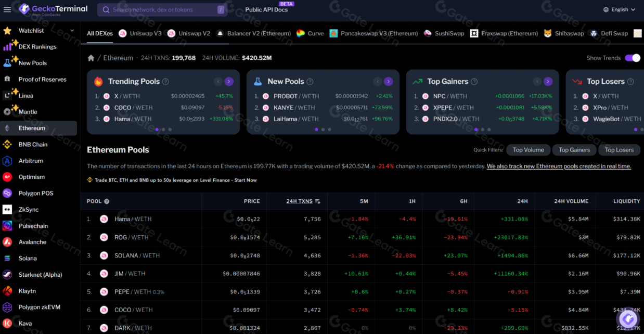Click second pagination dot in Trending Pools
Viewport: 644px width, 334px height.
pyautogui.click(x=163, y=130)
